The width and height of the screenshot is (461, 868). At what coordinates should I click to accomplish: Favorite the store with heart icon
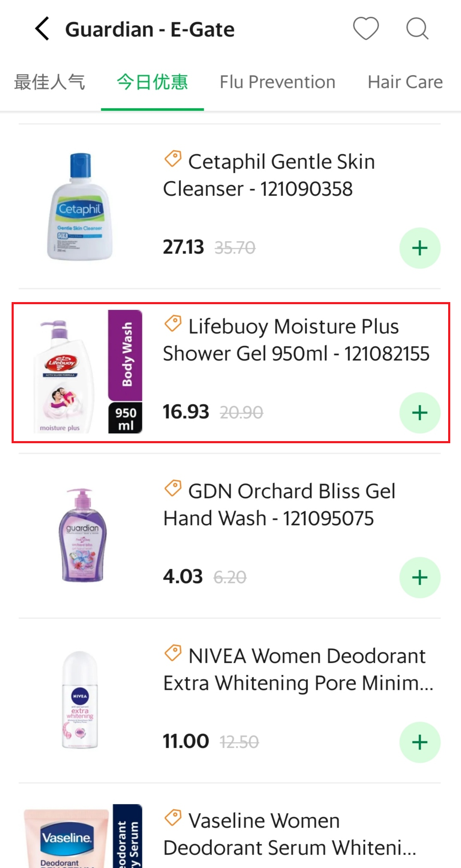click(366, 29)
